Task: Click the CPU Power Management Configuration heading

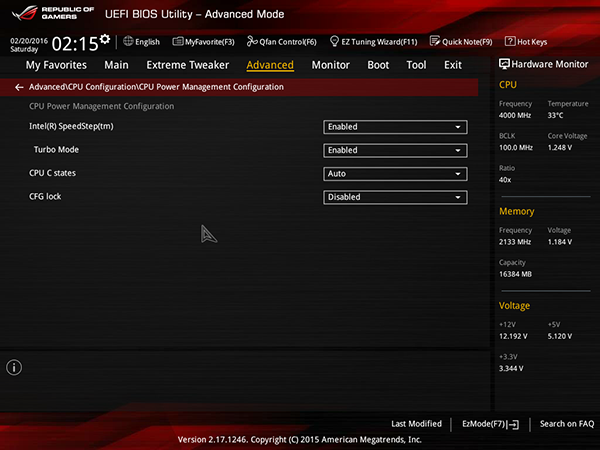Action: pyautogui.click(x=101, y=106)
